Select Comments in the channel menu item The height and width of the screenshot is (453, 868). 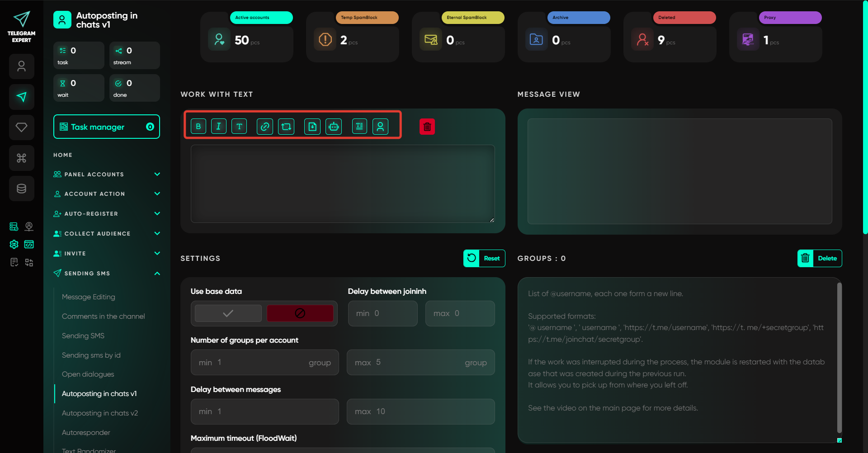[104, 316]
